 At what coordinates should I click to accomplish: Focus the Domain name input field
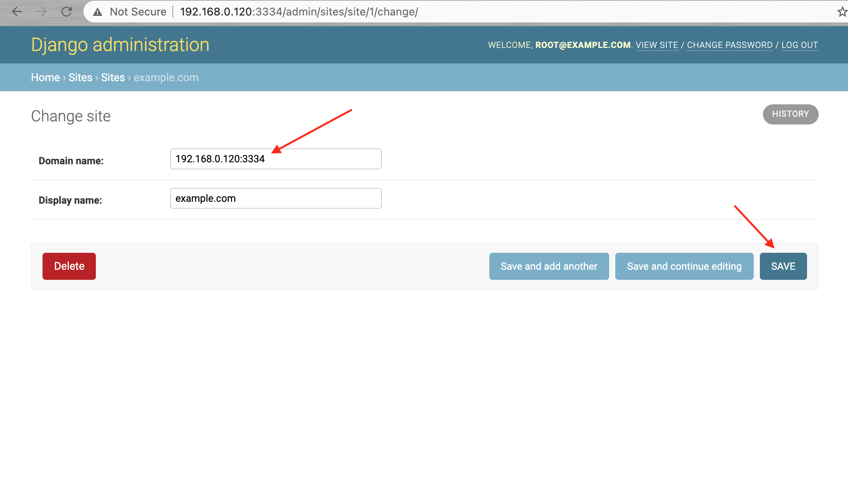(276, 159)
